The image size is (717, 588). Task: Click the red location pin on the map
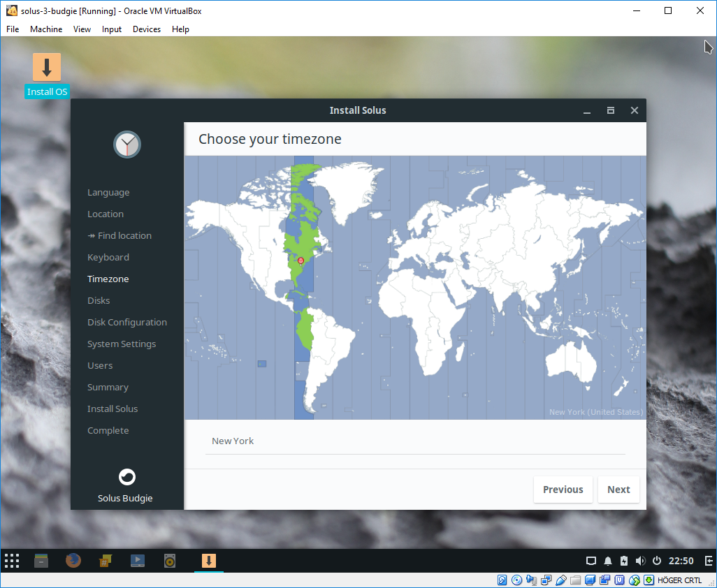[300, 261]
